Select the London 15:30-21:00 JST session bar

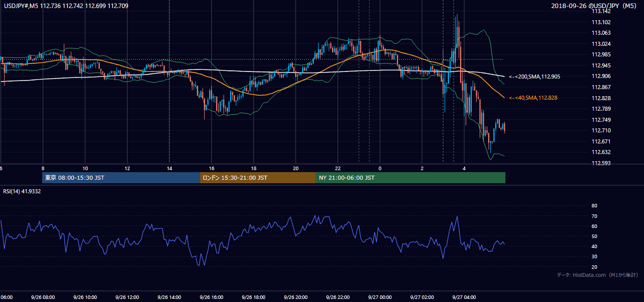(x=258, y=178)
